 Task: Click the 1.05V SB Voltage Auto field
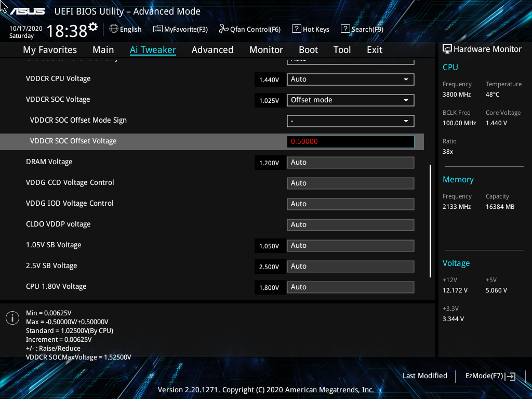click(351, 246)
